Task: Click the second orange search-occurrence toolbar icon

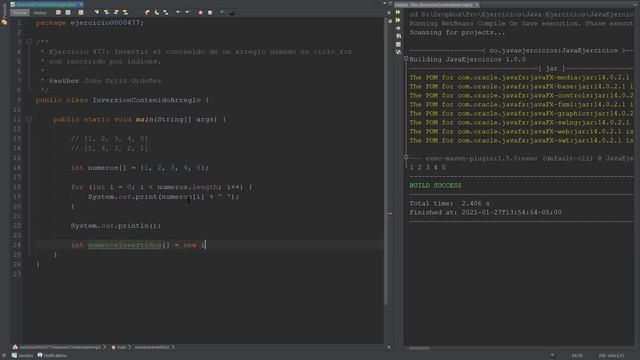Action: (x=107, y=13)
